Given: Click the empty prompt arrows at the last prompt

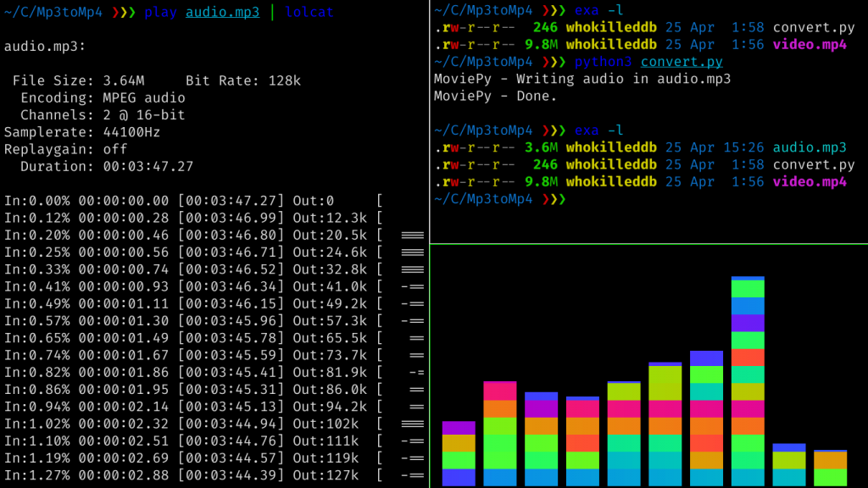Looking at the screenshot, I should click(554, 198).
